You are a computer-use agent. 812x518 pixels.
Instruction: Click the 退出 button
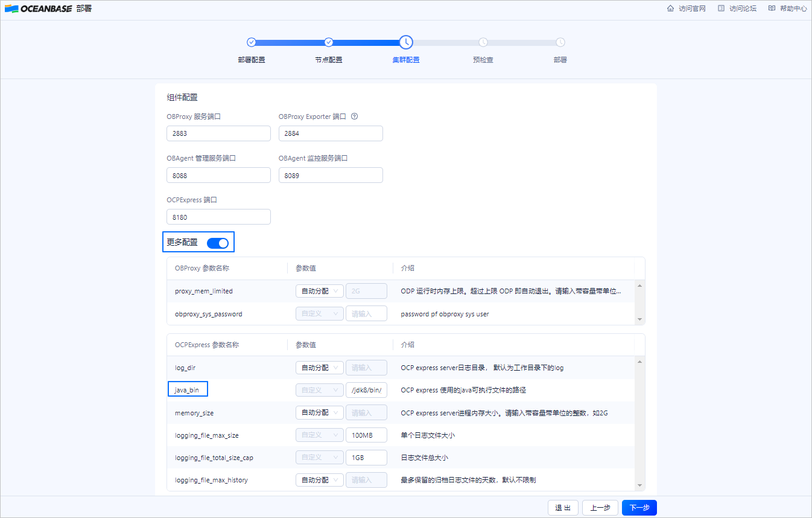click(563, 508)
